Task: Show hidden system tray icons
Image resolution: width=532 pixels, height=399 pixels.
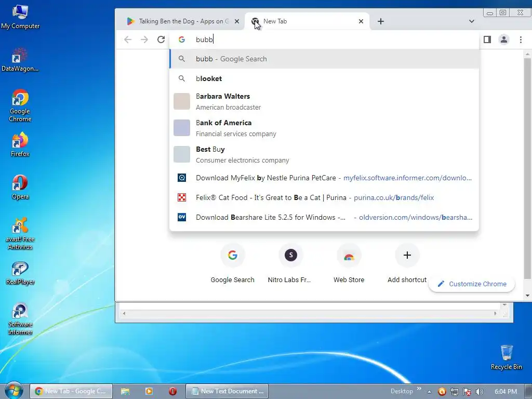Action: (x=430, y=392)
